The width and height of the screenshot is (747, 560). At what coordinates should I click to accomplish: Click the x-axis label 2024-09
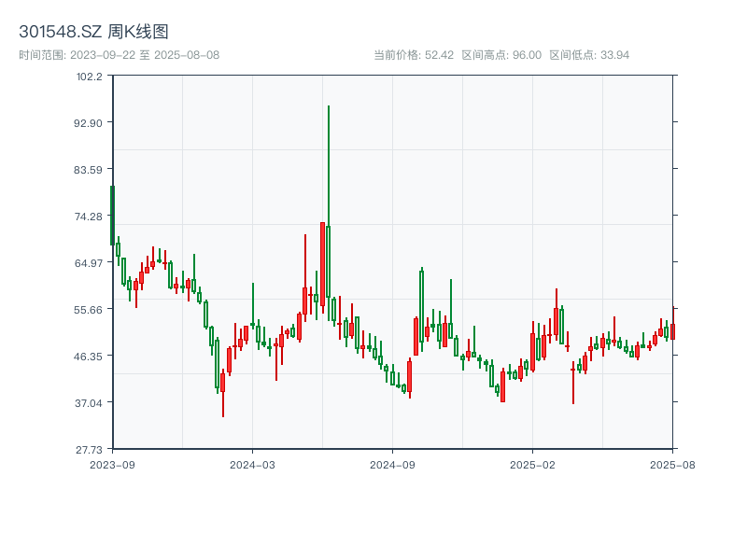tap(392, 465)
